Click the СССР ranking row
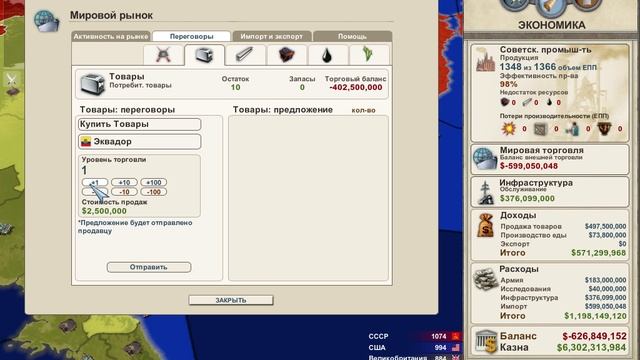 [414, 336]
